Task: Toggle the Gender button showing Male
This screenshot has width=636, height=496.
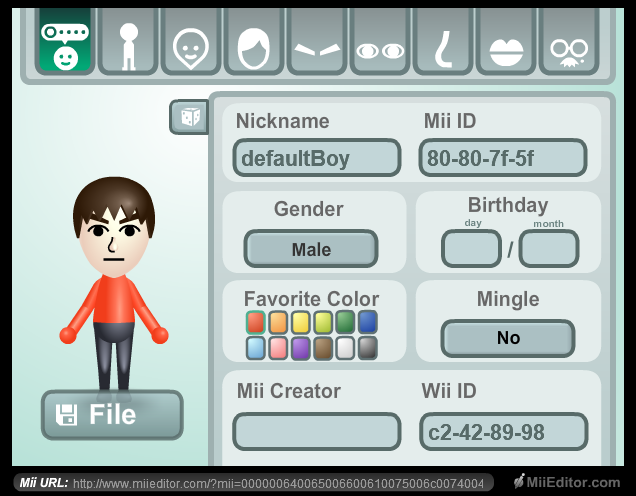Action: click(311, 249)
